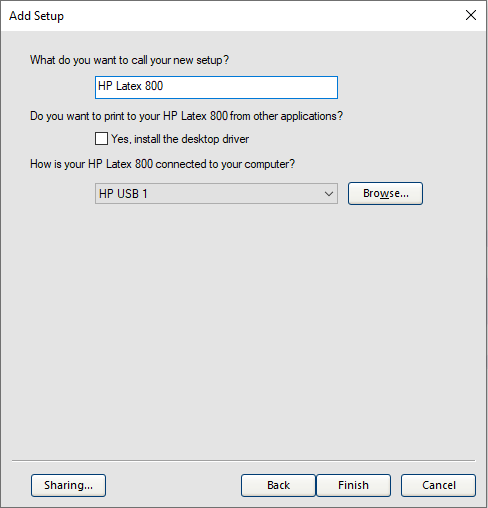488x508 pixels.
Task: Click the Add Setup title bar
Action: 233,16
